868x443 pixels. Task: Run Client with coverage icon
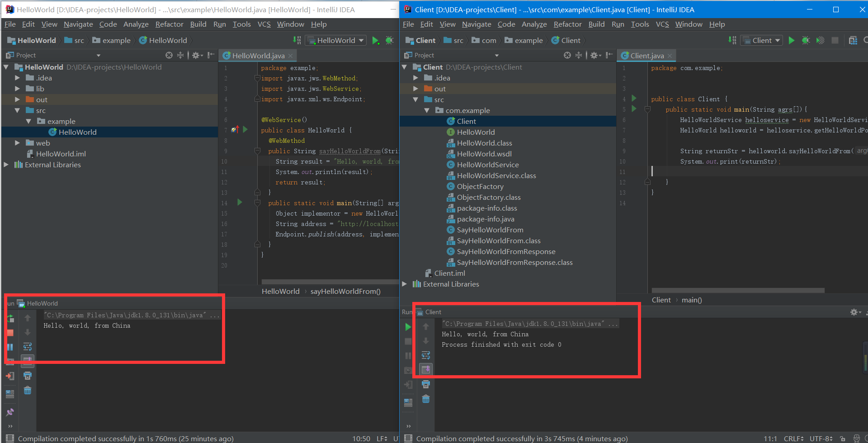[820, 40]
